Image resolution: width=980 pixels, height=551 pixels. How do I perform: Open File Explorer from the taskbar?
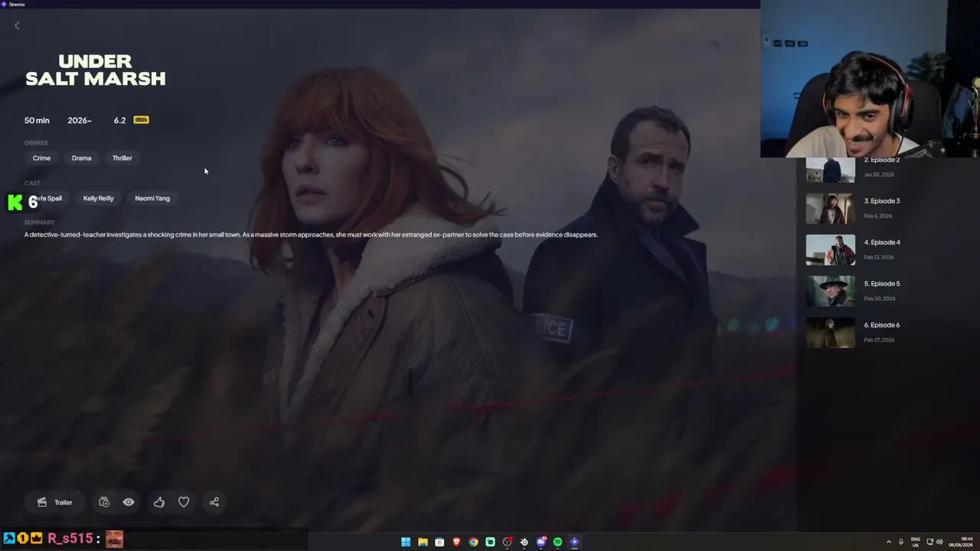(423, 542)
